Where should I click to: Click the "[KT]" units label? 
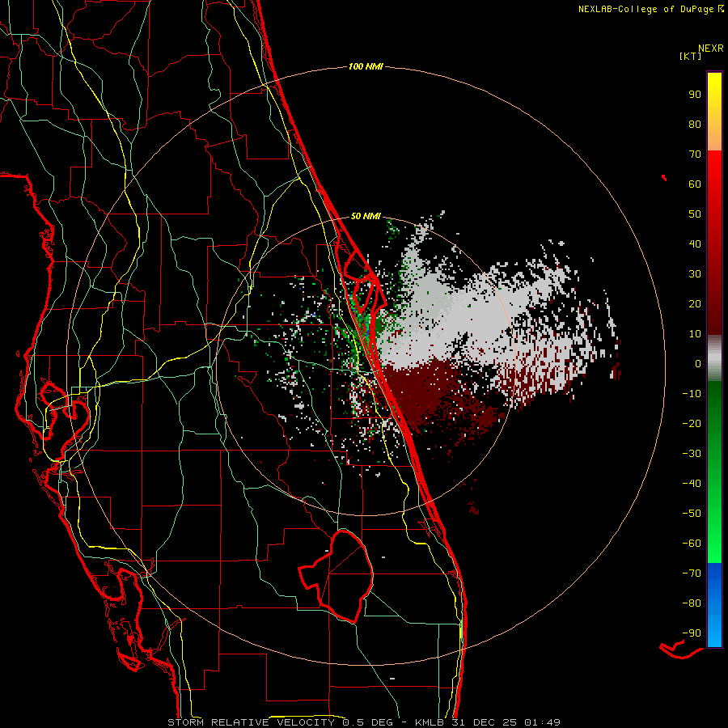[x=691, y=56]
